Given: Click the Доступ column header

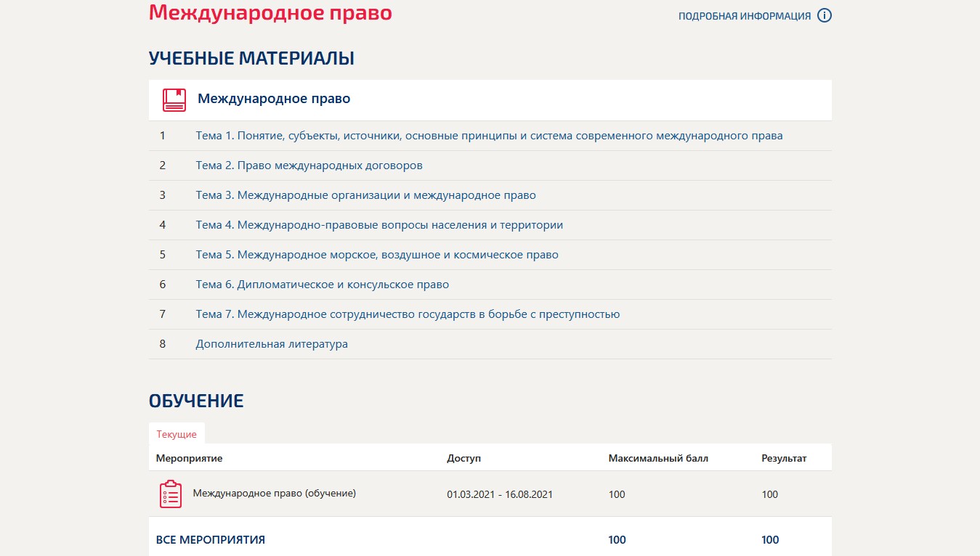Looking at the screenshot, I should click(463, 458).
